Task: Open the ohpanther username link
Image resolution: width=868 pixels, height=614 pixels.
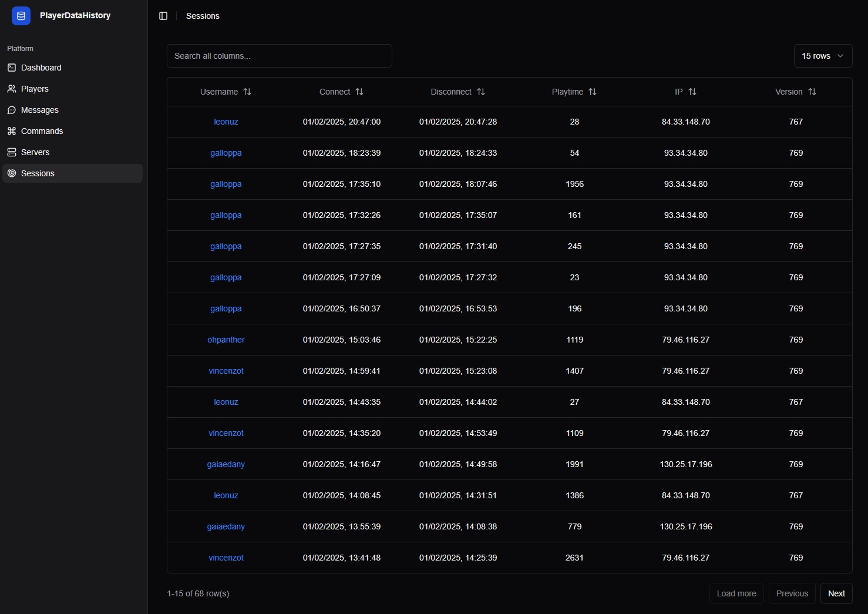Action: [226, 340]
